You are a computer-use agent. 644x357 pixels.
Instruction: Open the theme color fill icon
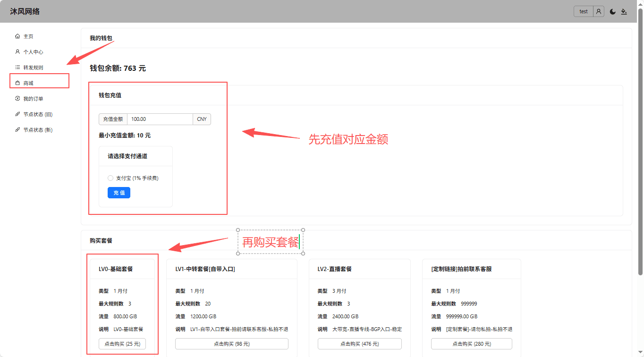(x=624, y=12)
